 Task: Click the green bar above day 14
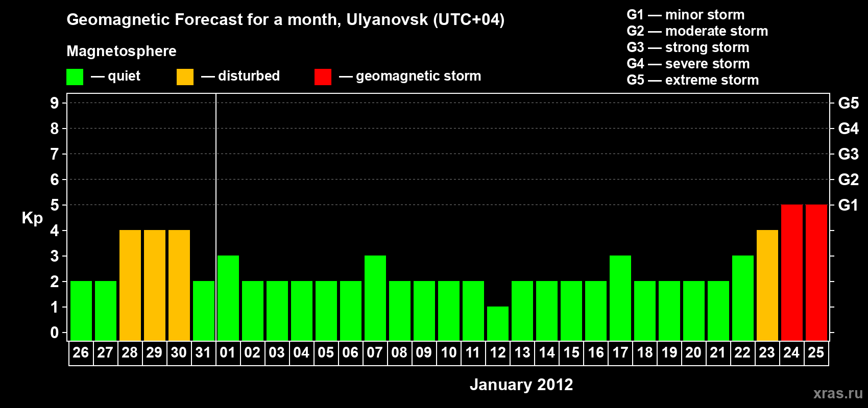(547, 311)
